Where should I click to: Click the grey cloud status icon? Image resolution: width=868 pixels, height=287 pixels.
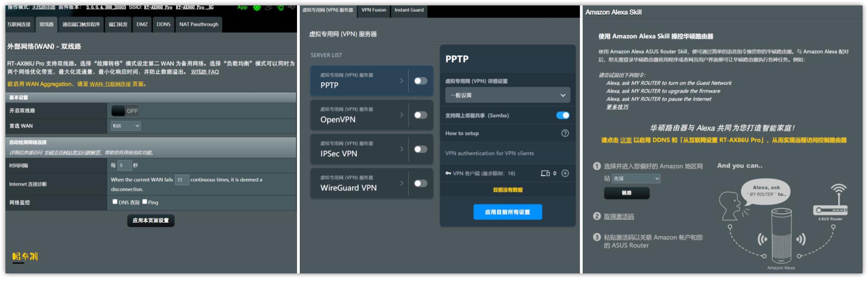tap(269, 8)
